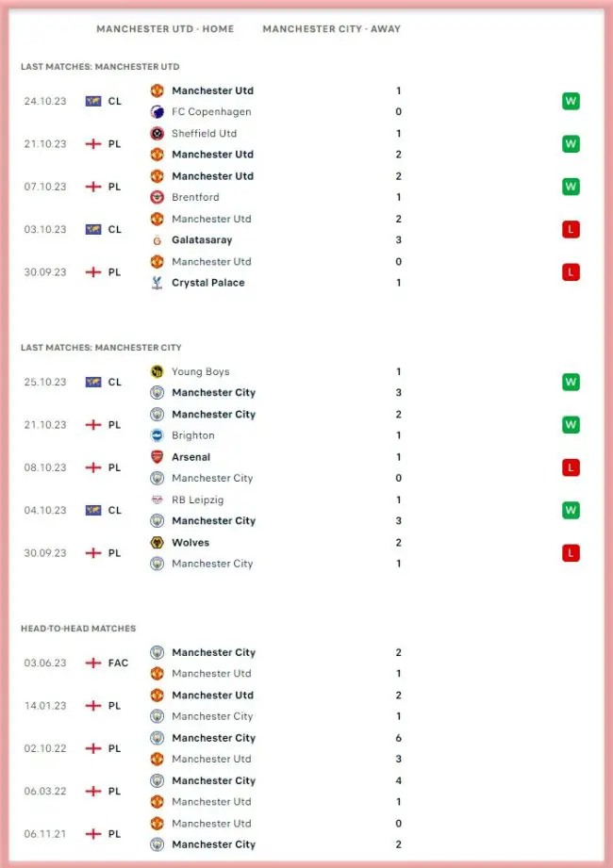Click the England flag beside FAC

(93, 663)
